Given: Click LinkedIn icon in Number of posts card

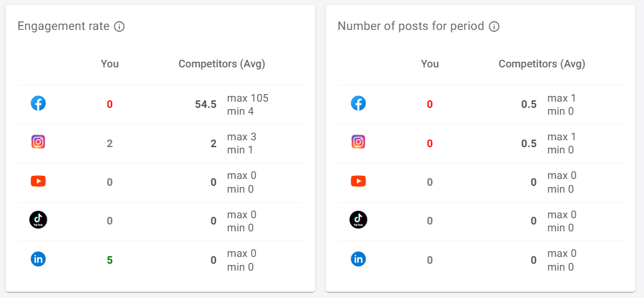Looking at the screenshot, I should tap(358, 259).
